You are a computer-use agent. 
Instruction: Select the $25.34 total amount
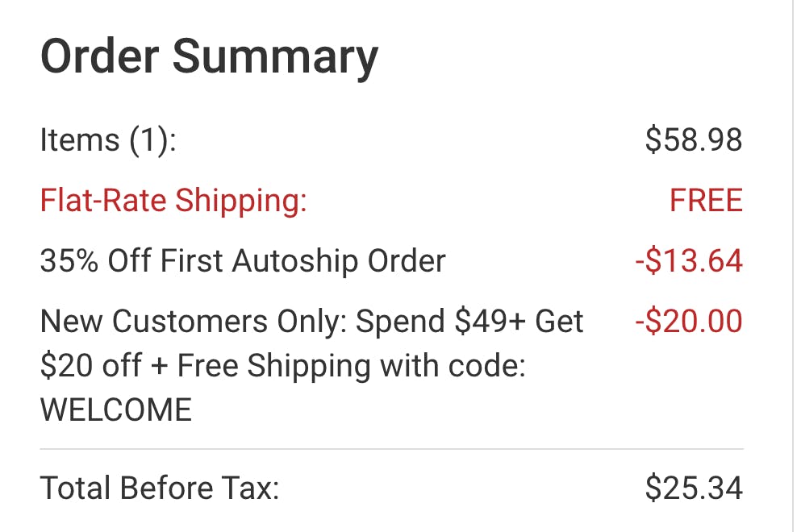click(x=694, y=488)
